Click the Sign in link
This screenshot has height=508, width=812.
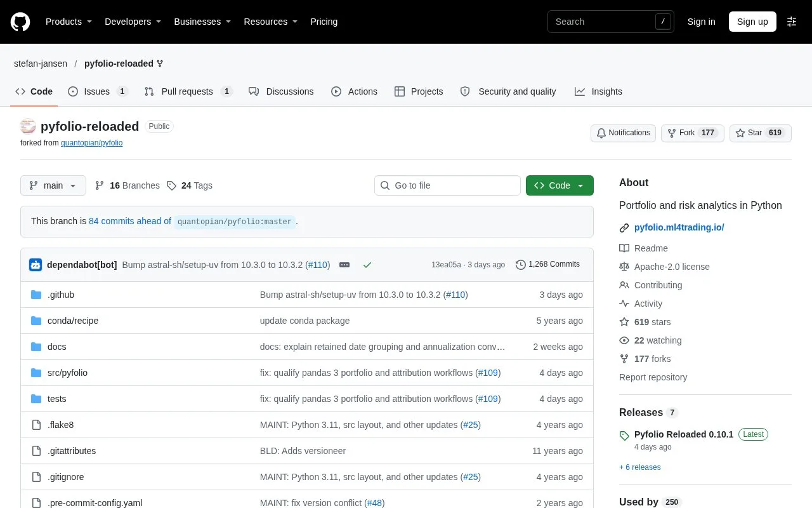click(701, 22)
